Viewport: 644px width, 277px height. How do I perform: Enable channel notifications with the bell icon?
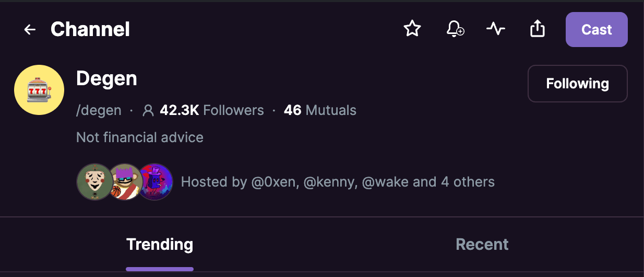[455, 29]
